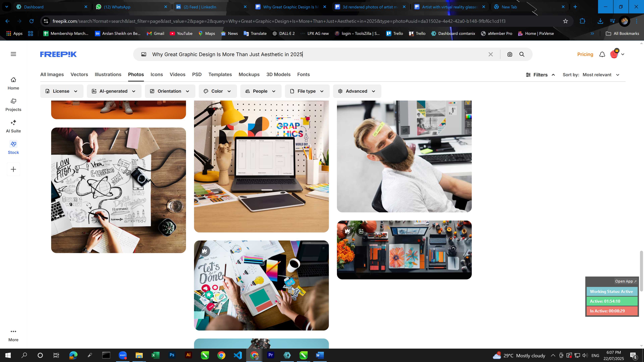The height and width of the screenshot is (362, 644).
Task: Click image type icon in search box
Action: click(144, 54)
